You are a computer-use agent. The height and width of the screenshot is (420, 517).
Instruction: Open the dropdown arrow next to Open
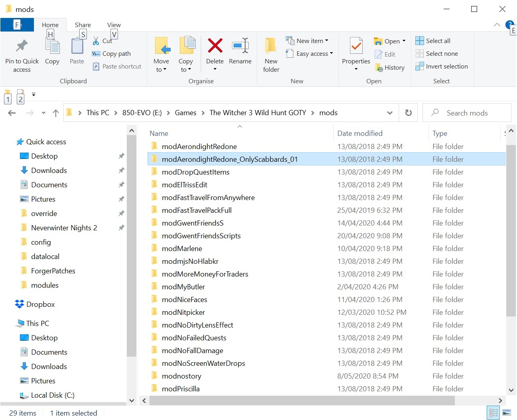[404, 41]
